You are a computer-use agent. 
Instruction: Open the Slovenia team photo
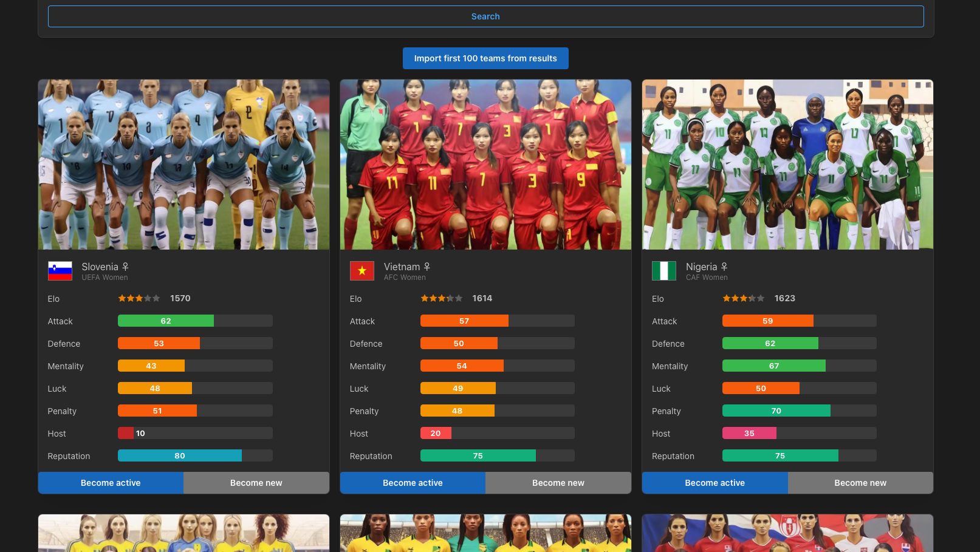[x=183, y=165]
